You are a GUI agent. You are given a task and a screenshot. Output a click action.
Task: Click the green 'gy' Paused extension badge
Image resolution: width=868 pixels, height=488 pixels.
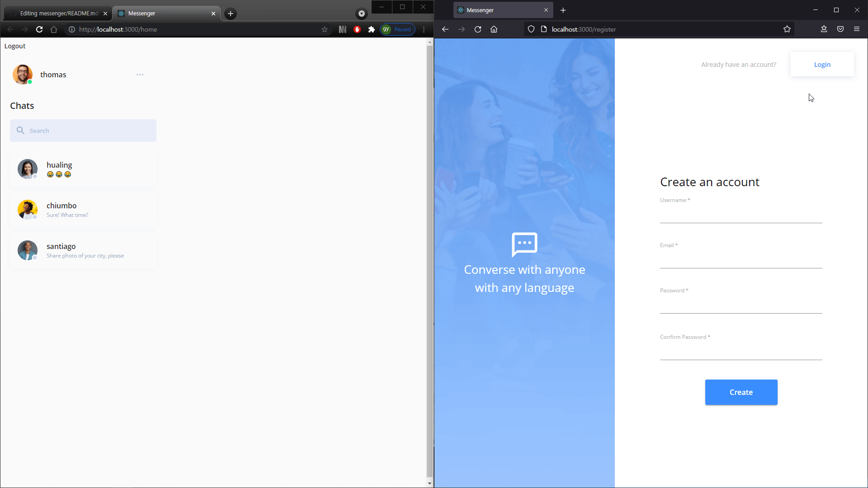click(x=397, y=29)
